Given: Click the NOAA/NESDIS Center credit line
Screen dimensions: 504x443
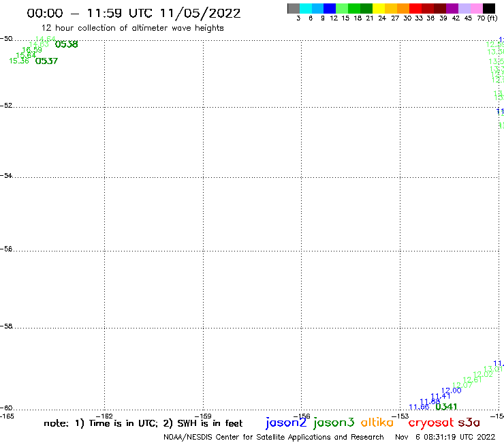Looking at the screenshot, I should [x=274, y=438].
